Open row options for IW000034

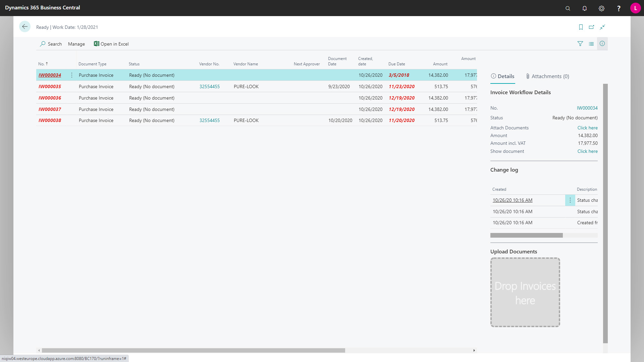pos(71,75)
